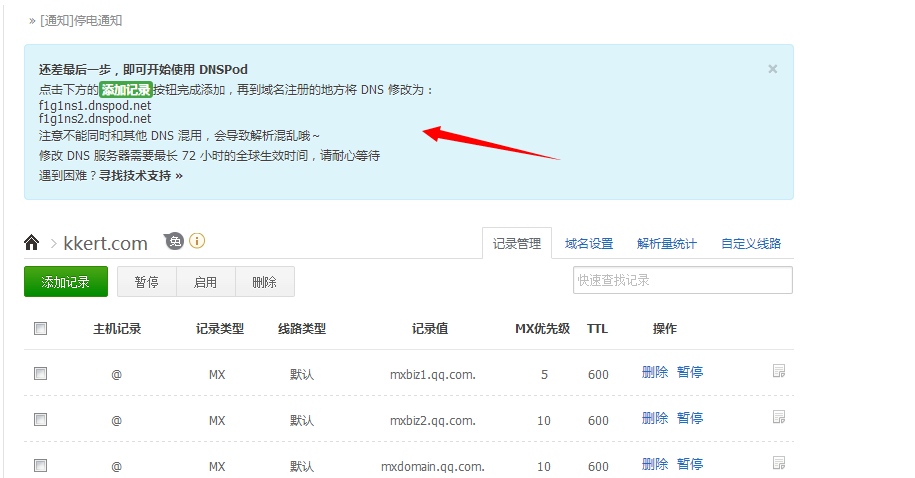
Task: Focus the 快速查找记录 search field
Action: (683, 280)
